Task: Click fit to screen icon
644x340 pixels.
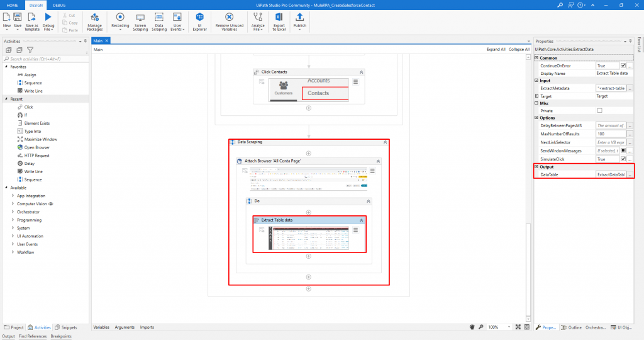Action: [x=518, y=327]
